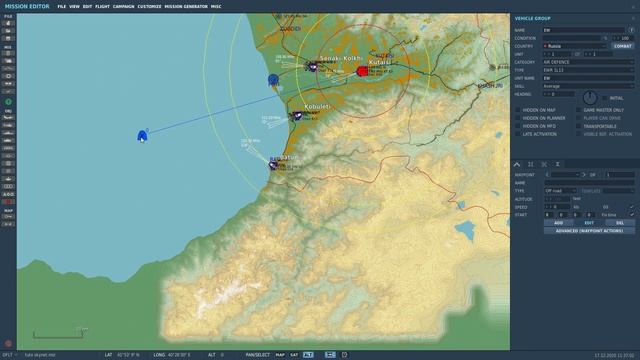Click the group NAME input field
The height and width of the screenshot is (360, 640).
(584, 30)
